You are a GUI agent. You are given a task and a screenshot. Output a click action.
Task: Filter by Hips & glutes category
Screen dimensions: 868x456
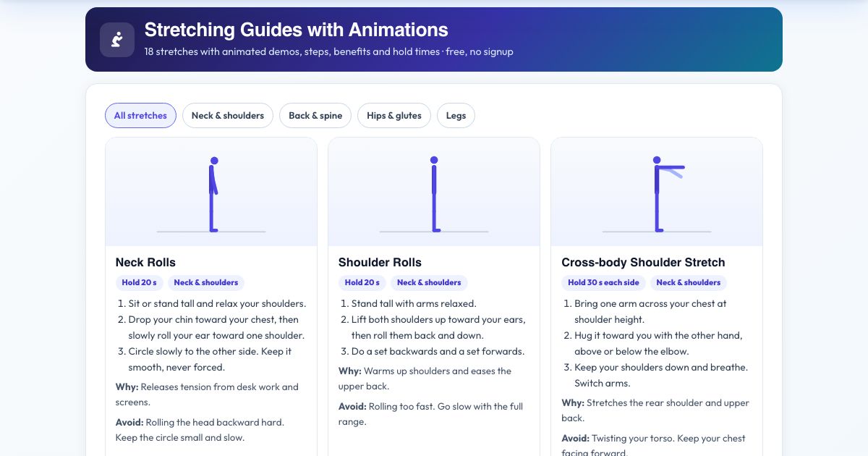click(x=394, y=115)
